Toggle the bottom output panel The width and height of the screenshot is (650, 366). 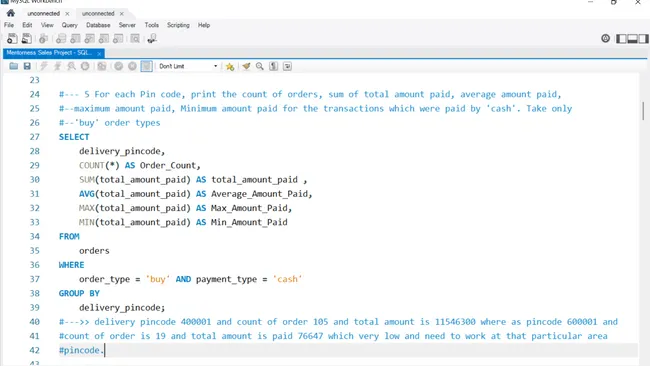tap(632, 39)
